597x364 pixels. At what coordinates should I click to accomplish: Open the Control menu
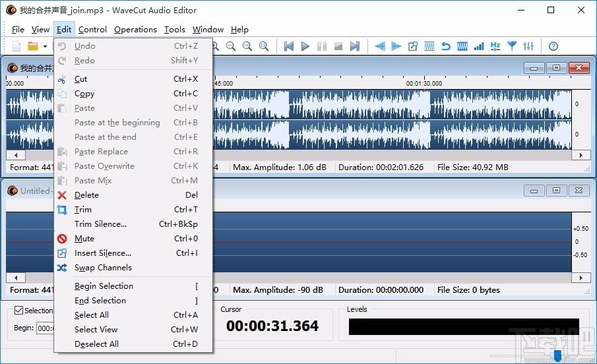click(92, 29)
